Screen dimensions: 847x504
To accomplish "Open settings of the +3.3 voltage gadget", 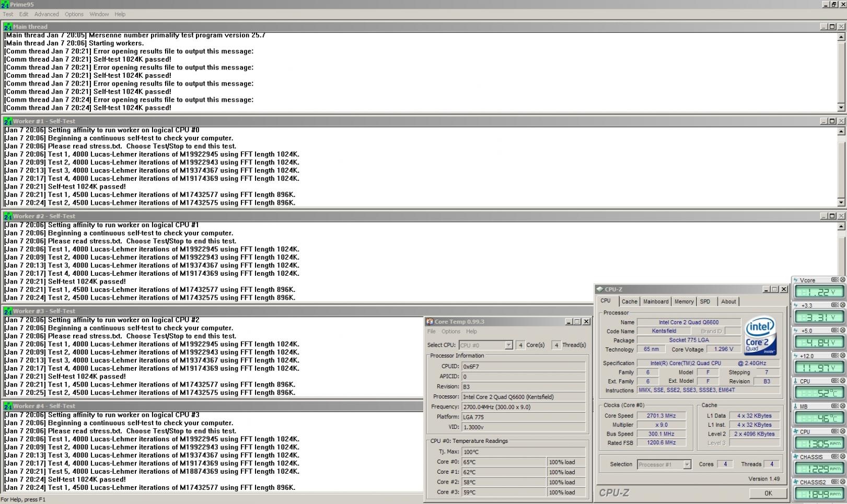I will (835, 305).
